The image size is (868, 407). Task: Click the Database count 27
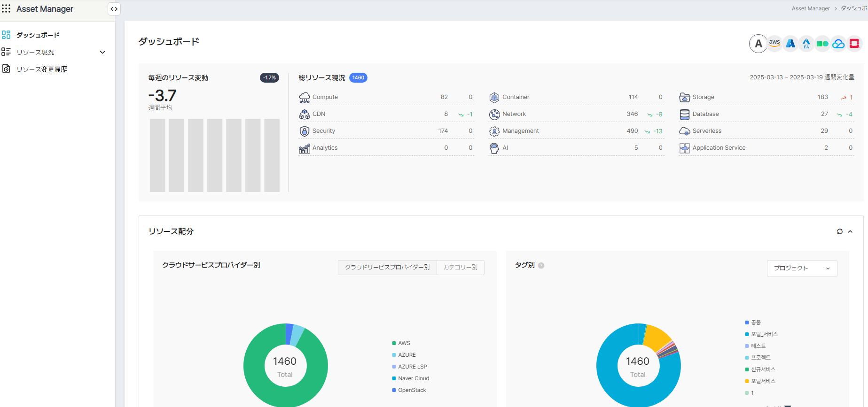point(824,114)
